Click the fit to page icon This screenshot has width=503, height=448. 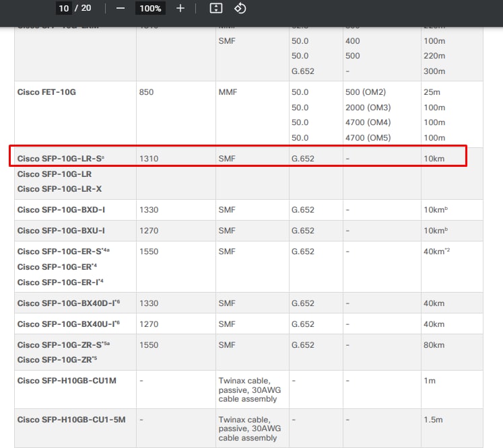(216, 8)
